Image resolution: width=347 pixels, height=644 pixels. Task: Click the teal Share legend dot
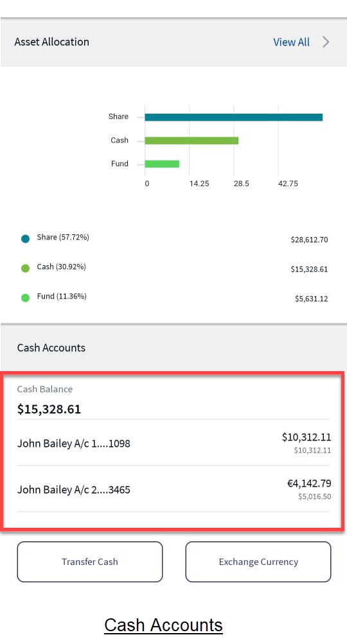click(x=26, y=239)
